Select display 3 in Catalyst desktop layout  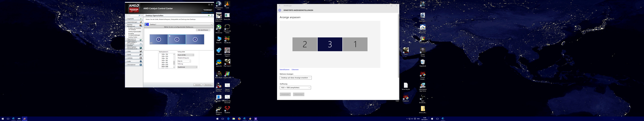(x=195, y=39)
